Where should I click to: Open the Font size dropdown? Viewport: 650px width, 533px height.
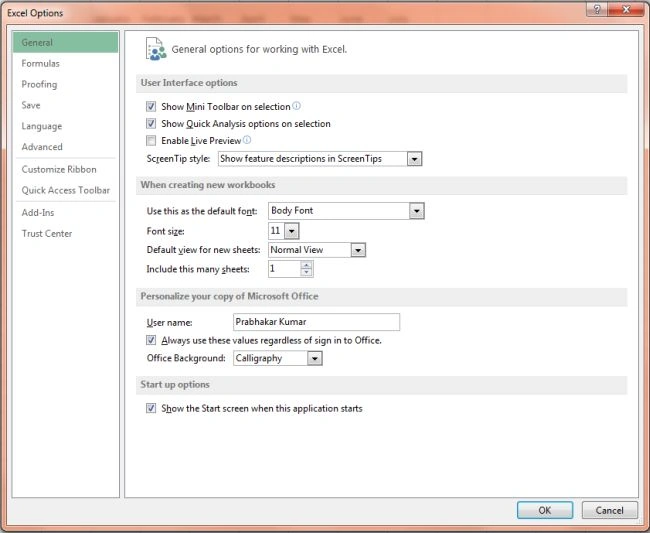[x=291, y=231]
